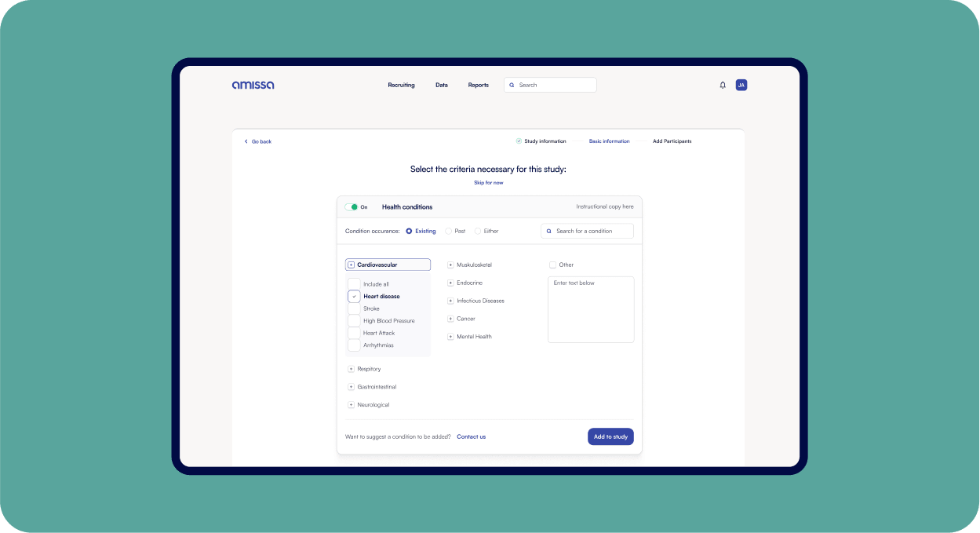The width and height of the screenshot is (980, 533).
Task: Open the Reports menu
Action: click(478, 85)
